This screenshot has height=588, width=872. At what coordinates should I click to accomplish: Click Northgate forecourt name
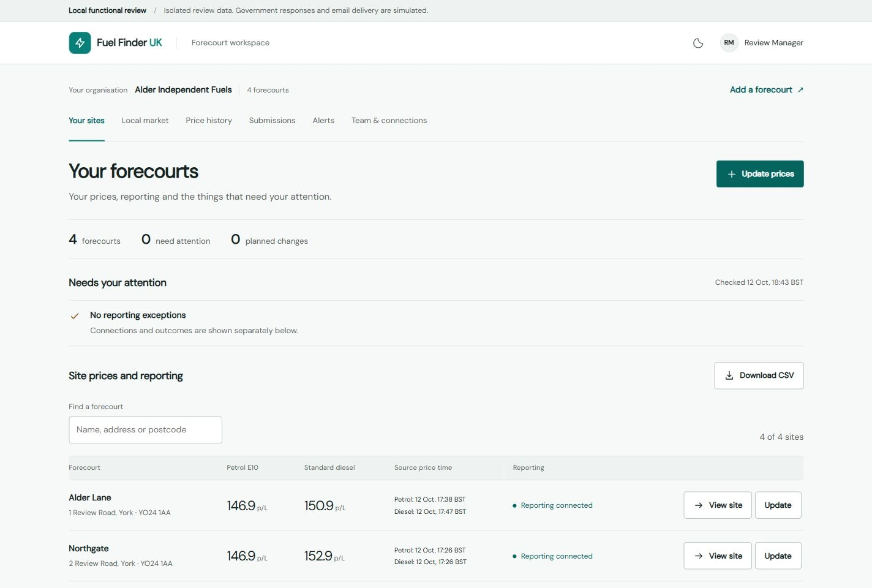pos(89,548)
